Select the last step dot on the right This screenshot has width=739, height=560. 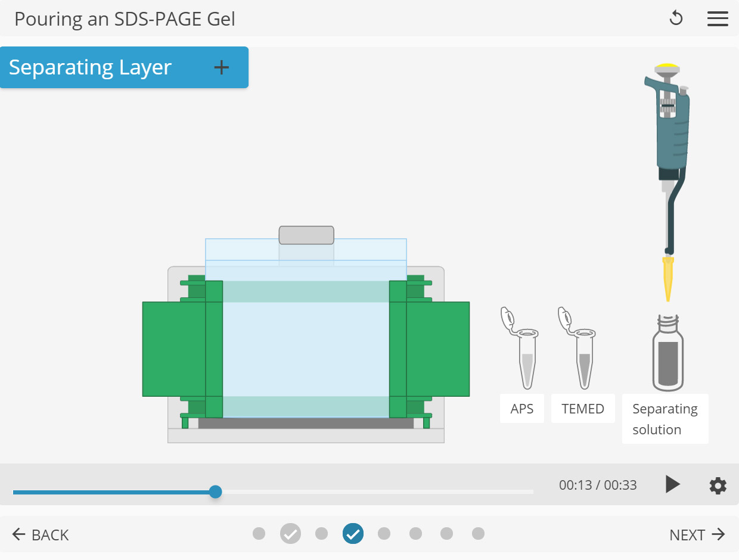tap(478, 534)
